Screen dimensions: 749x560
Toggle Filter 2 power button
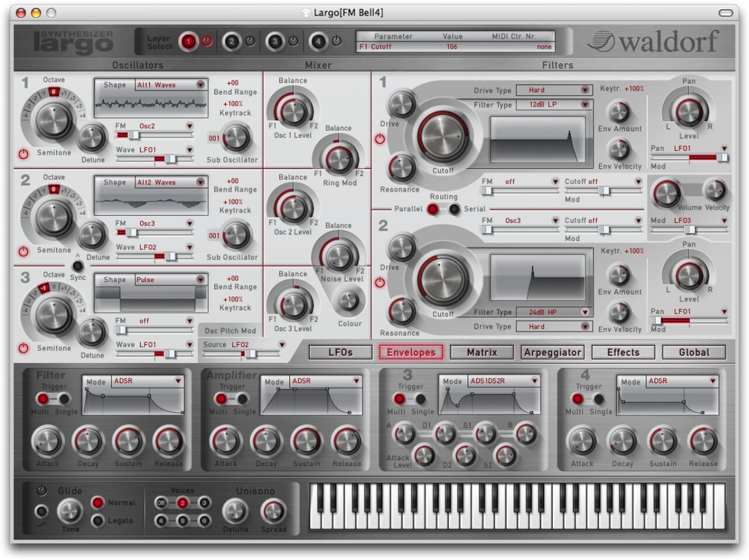[380, 282]
